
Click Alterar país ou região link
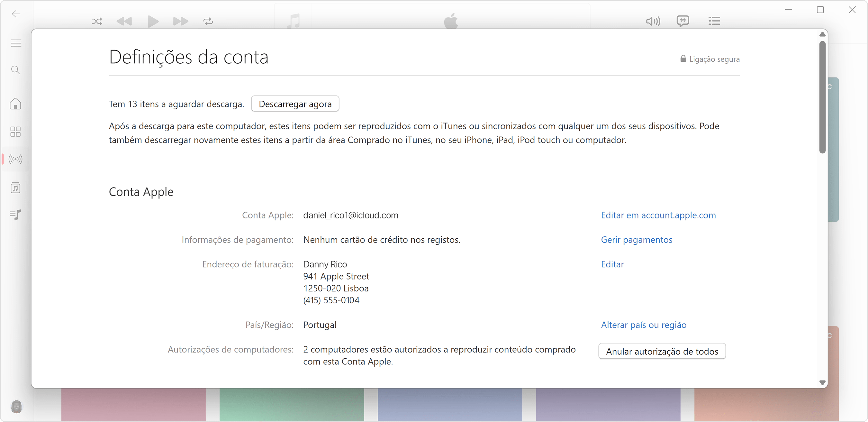[644, 325]
